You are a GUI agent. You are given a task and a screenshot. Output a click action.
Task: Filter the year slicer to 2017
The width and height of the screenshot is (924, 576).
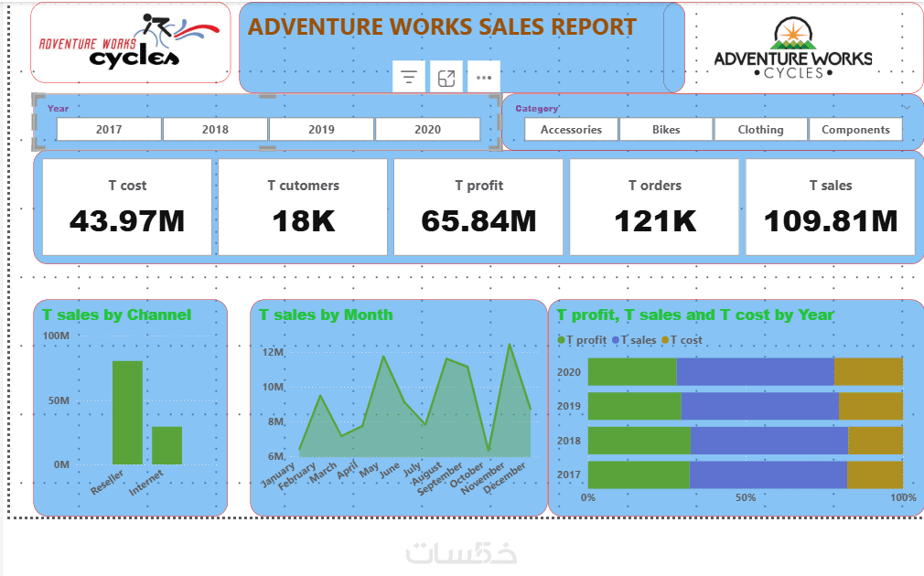(x=109, y=130)
